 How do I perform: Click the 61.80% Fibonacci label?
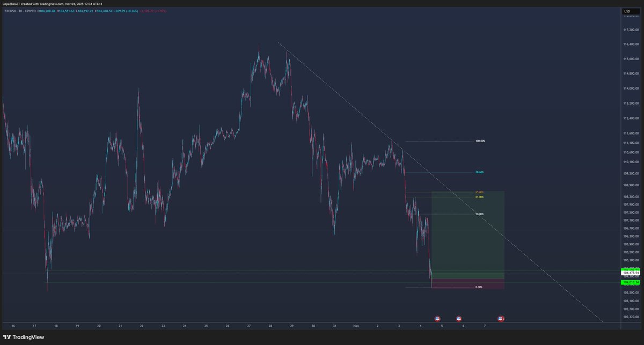(479, 196)
